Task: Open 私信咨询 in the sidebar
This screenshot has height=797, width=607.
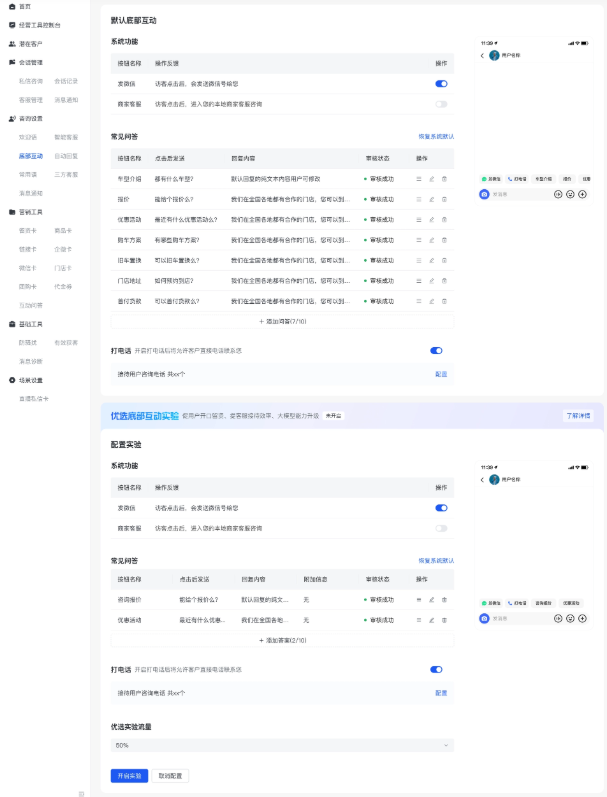Action: (31, 81)
